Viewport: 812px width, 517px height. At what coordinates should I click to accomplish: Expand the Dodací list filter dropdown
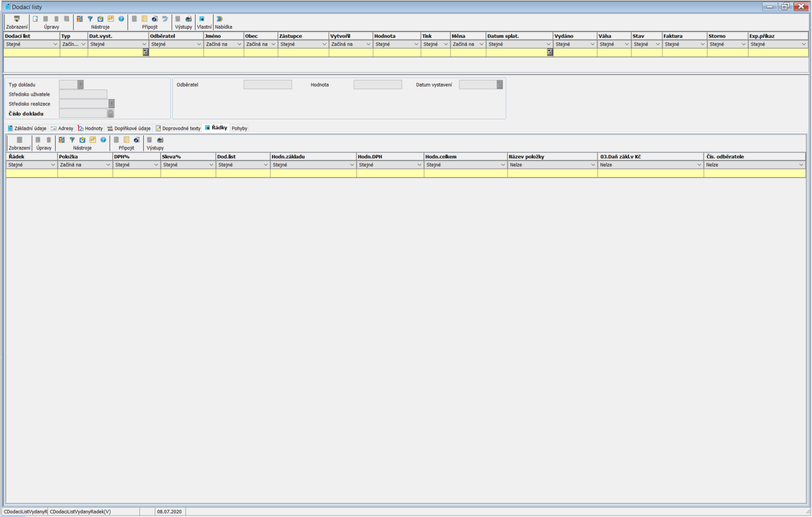point(55,45)
